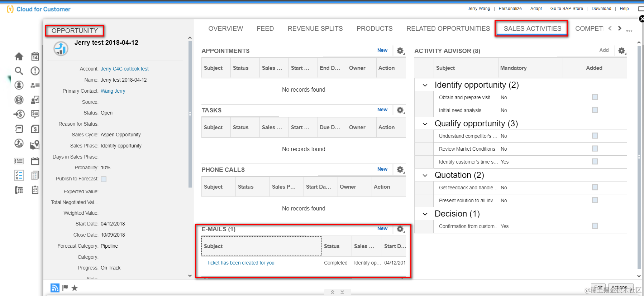Click Adapt in top bar
Viewport: 644px width, 296px height.
[x=536, y=9]
